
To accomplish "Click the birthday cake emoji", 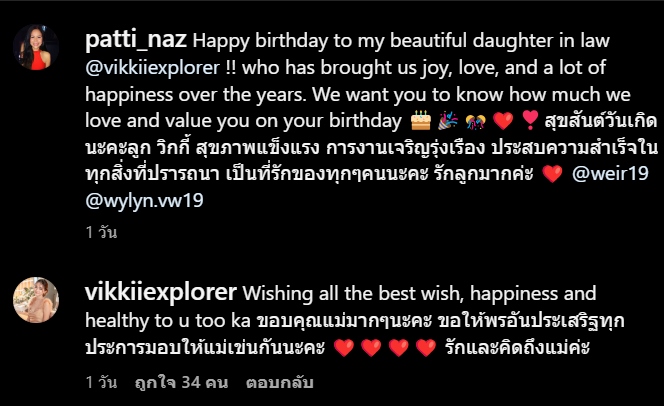I will (x=421, y=120).
